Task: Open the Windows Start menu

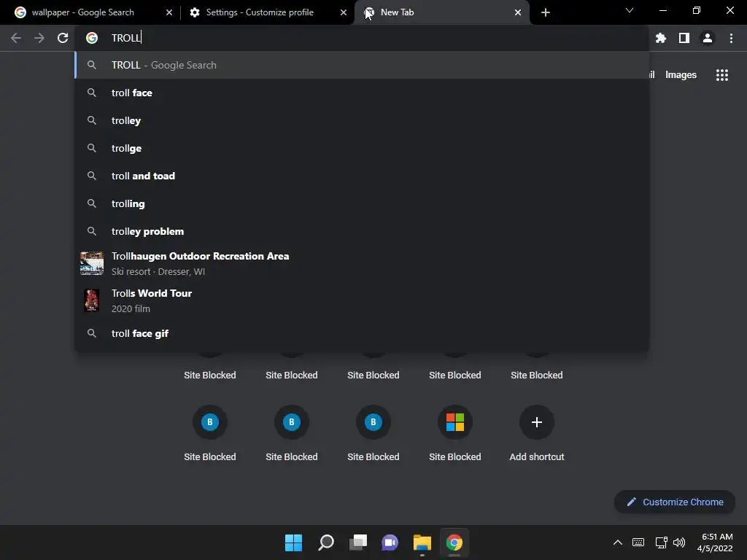Action: pos(293,542)
